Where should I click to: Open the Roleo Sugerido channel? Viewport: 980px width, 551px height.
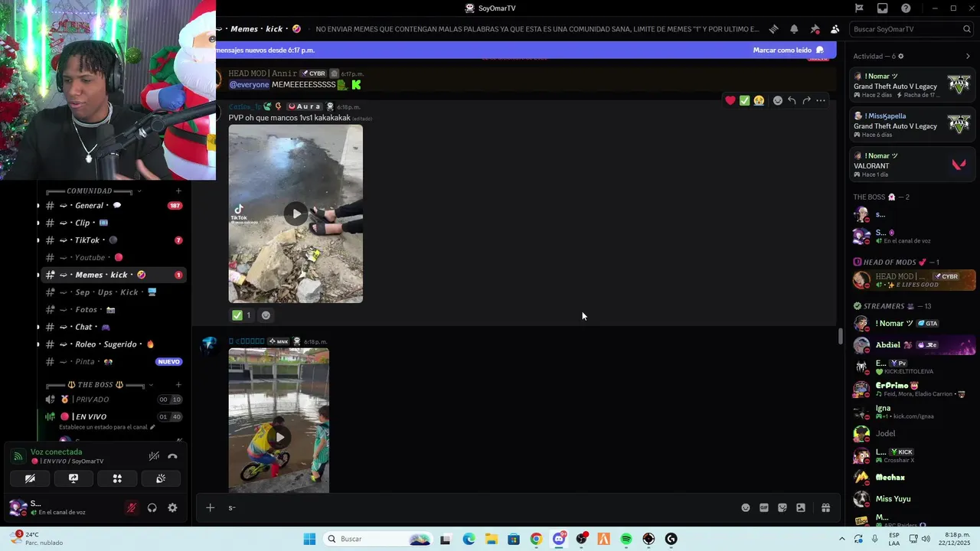(x=114, y=344)
